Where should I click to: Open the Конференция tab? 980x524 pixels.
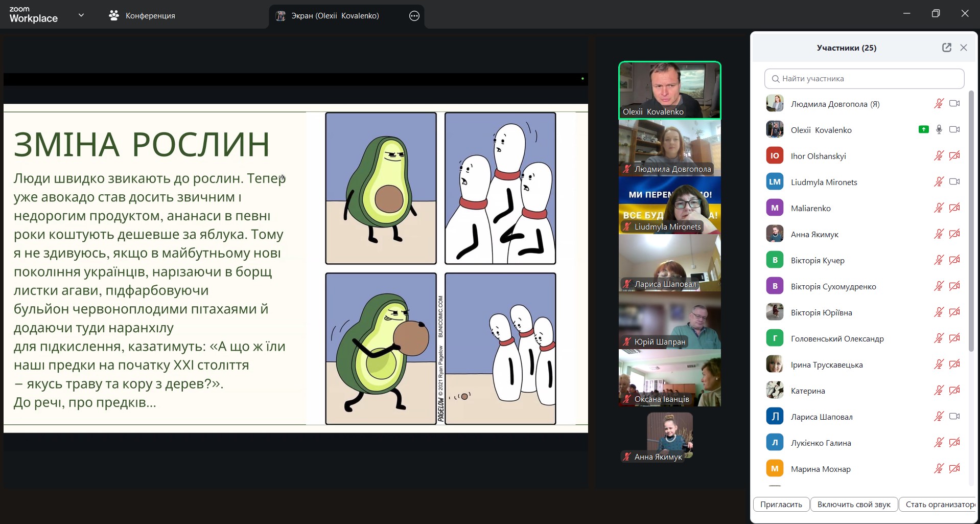click(x=150, y=16)
